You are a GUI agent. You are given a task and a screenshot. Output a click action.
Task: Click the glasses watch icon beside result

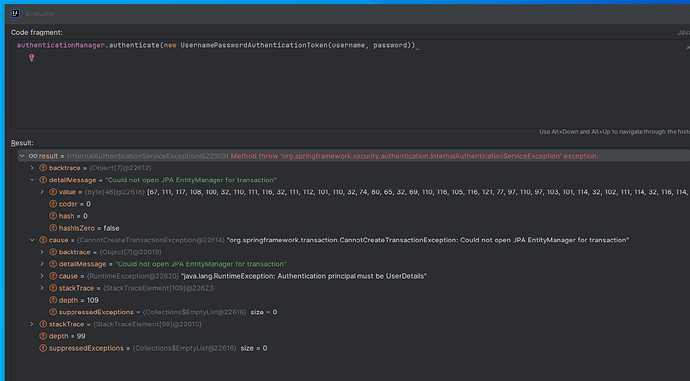(x=33, y=156)
